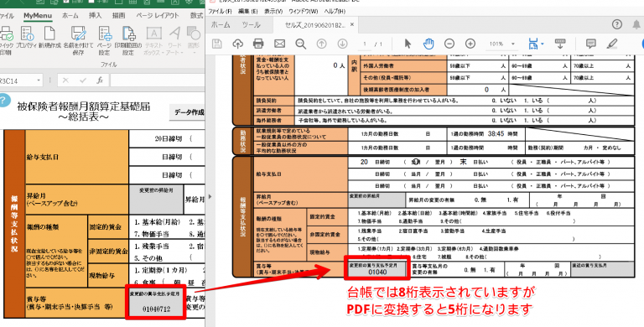644x327 pixels.
Task: Select the hand pan tool
Action: tap(428, 44)
